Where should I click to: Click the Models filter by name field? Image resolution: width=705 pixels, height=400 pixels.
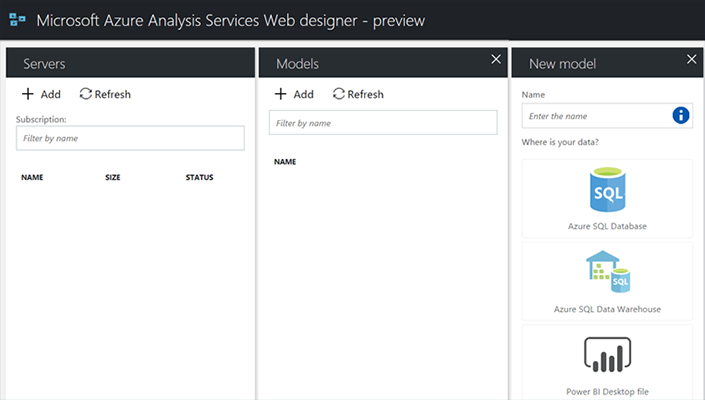pos(383,122)
